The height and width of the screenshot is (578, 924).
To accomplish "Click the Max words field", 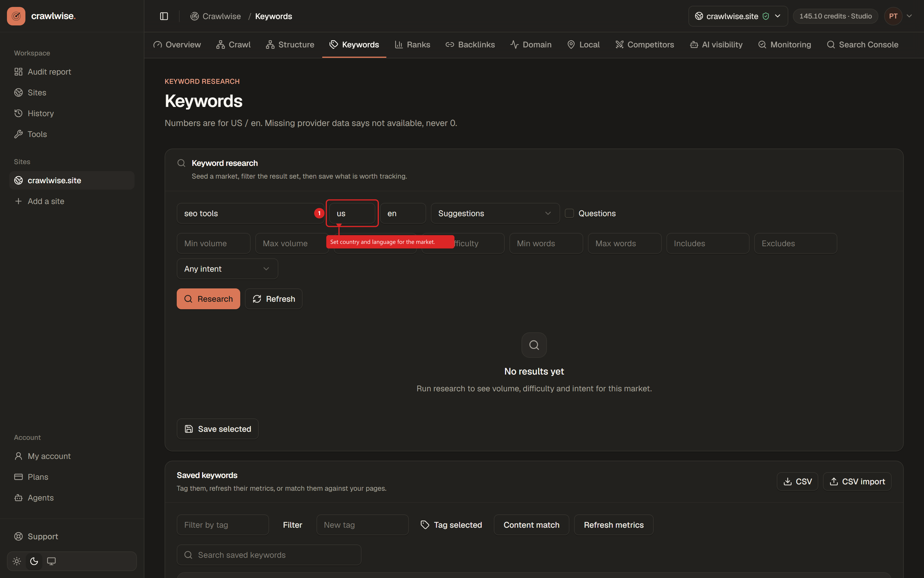I will coord(625,244).
